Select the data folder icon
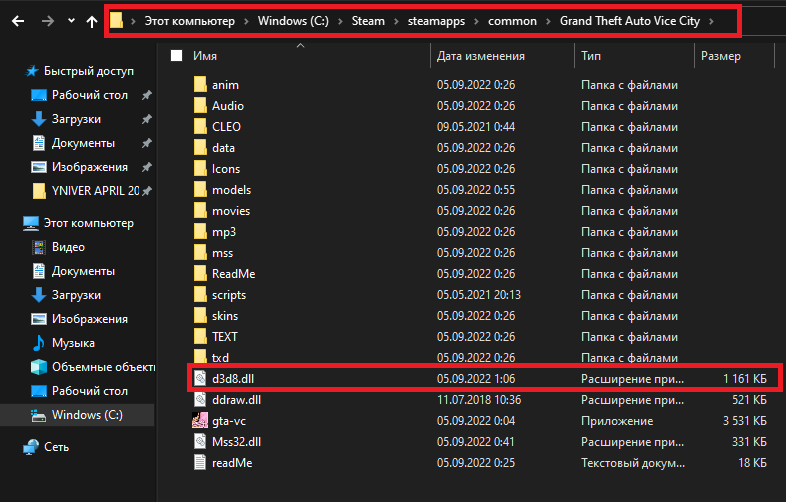Viewport: 786px width, 502px height. point(200,147)
